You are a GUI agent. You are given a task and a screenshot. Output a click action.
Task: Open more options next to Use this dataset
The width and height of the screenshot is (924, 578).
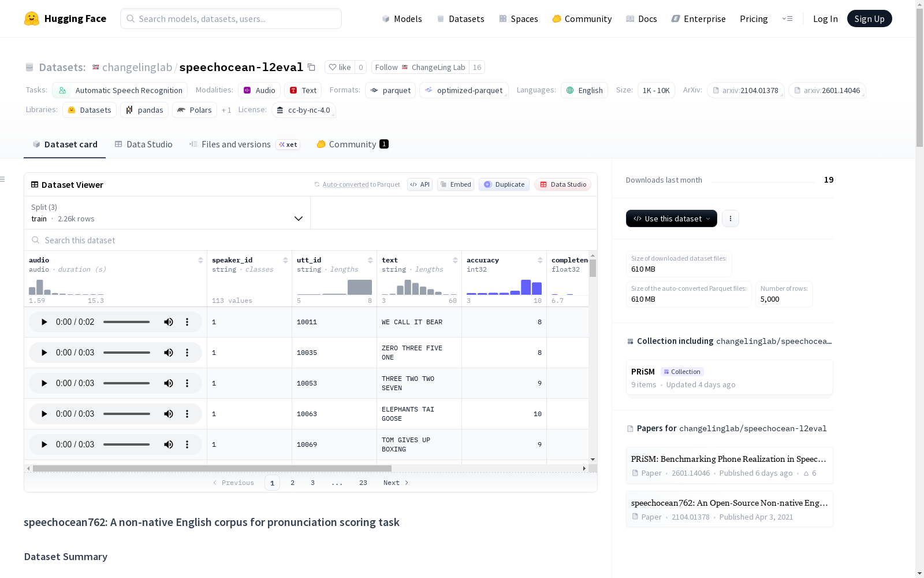[x=731, y=218]
